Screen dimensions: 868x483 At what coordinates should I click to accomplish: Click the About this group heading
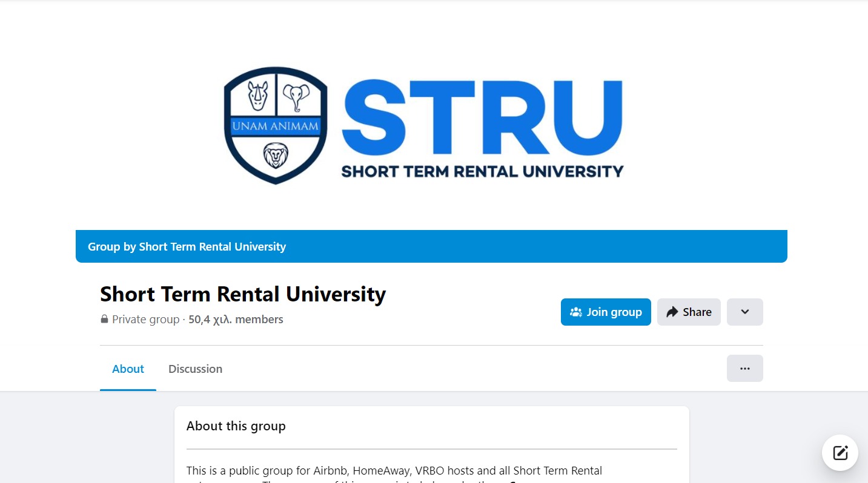tap(236, 425)
